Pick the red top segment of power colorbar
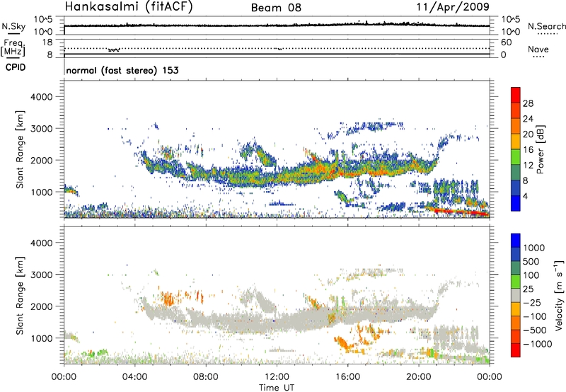This screenshot has width=566, height=392. click(x=516, y=95)
